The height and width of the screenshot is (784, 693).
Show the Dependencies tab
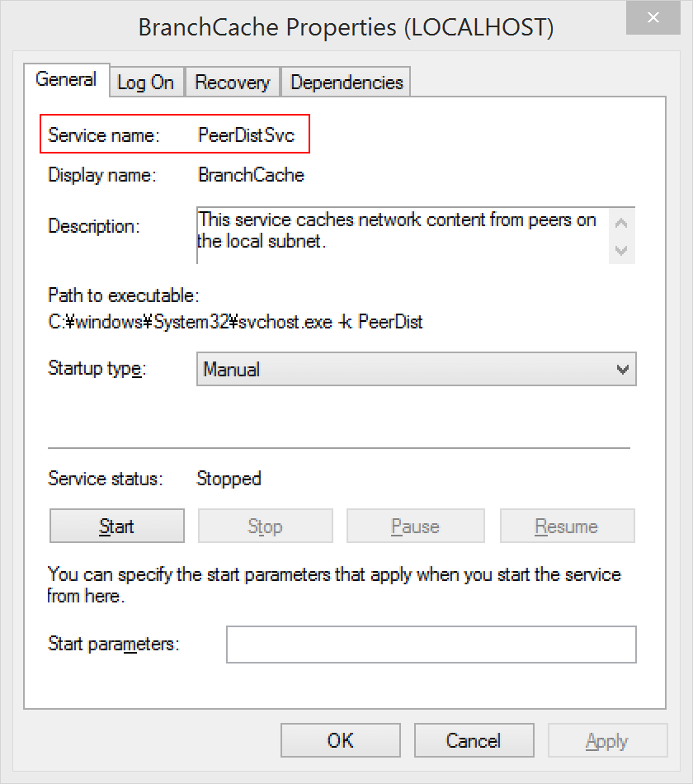[346, 83]
